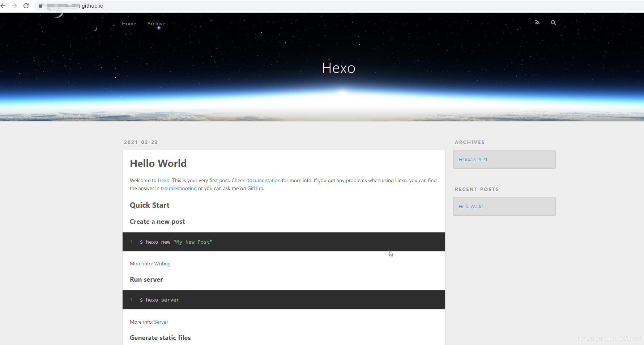Open the documentation link
Viewport: 644px width, 345px height.
coord(263,180)
